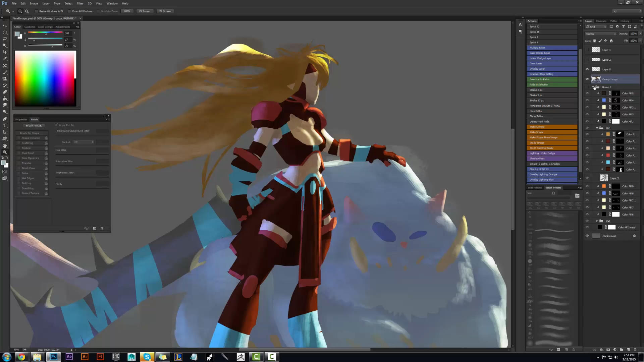Toggle visibility of Color Fill 9 layer

(x=587, y=186)
